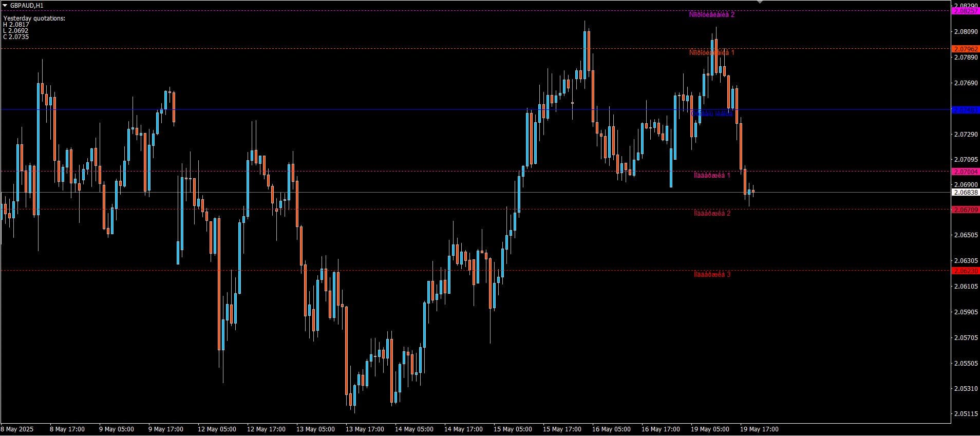Click the red 2.06230 price tag
Screen dimensions: 980x436
(x=966, y=271)
